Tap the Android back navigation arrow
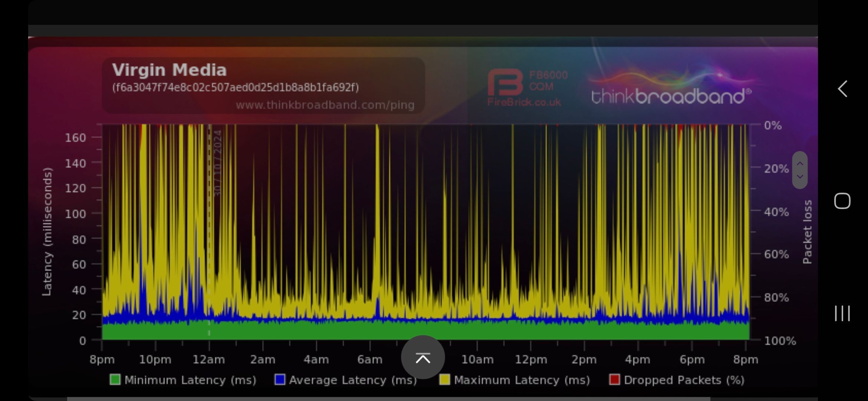Screen dimensions: 868x401 (842, 89)
